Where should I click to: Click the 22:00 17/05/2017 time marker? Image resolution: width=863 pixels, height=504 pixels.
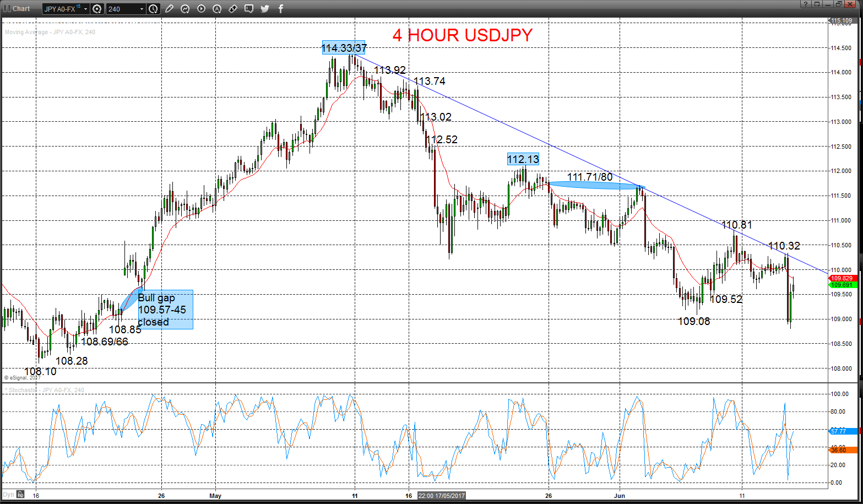(x=442, y=496)
